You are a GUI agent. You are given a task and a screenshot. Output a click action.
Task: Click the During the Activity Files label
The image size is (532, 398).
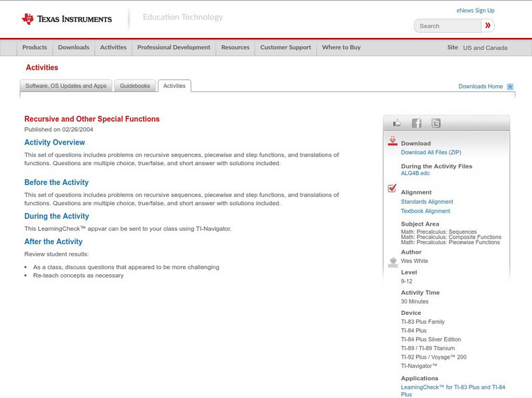436,166
